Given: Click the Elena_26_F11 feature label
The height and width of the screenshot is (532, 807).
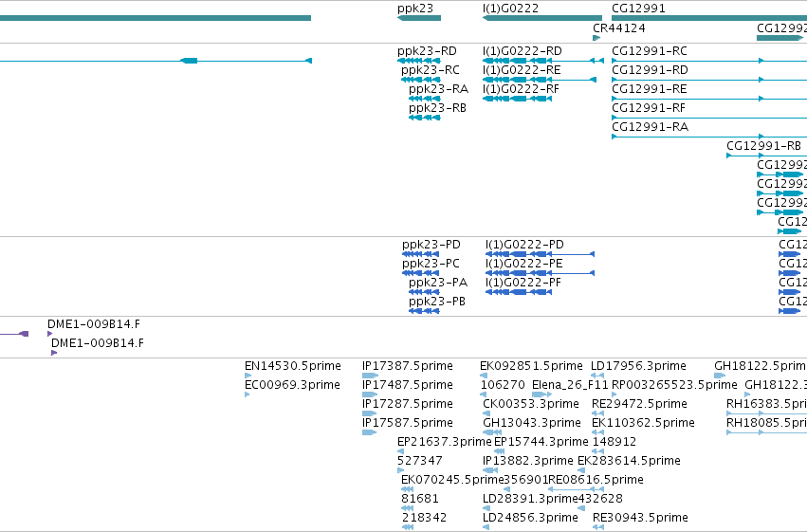Looking at the screenshot, I should [x=570, y=385].
